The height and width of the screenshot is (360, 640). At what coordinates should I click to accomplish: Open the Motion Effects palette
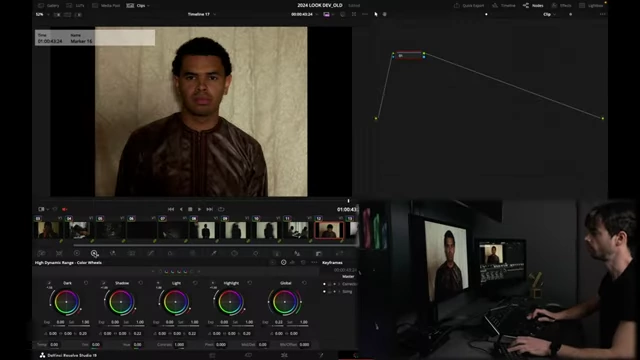[x=131, y=253]
